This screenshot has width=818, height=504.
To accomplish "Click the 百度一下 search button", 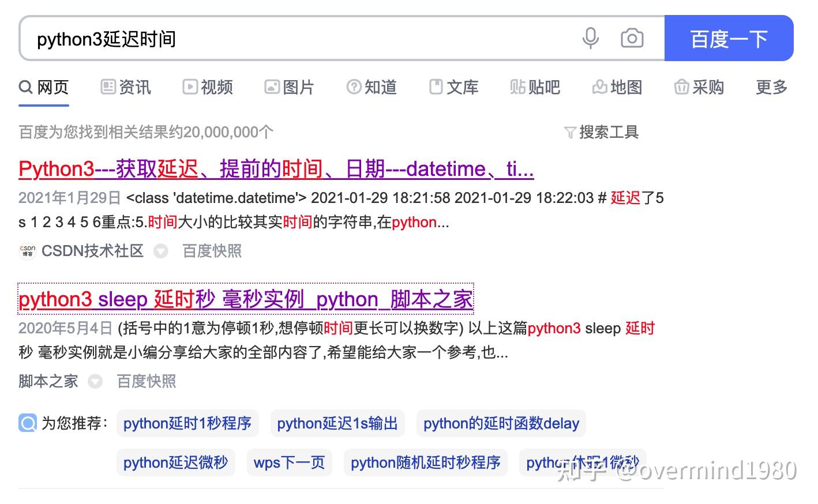I will [729, 38].
